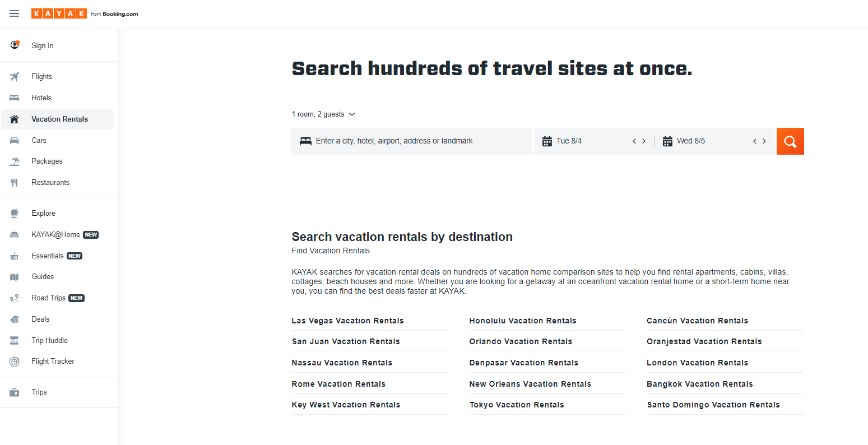Viewport: 868px width, 445px height.
Task: Click the Deals tag icon
Action: [15, 319]
